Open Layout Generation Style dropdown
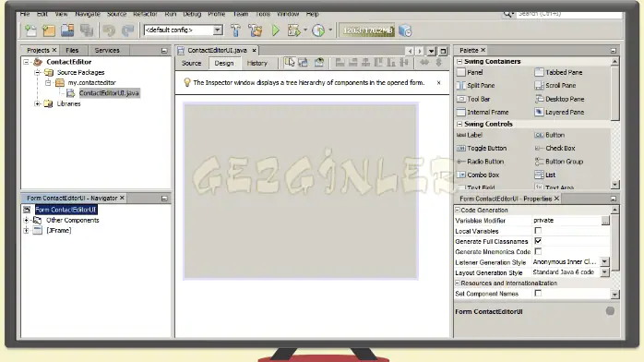This screenshot has width=644, height=362. point(604,272)
